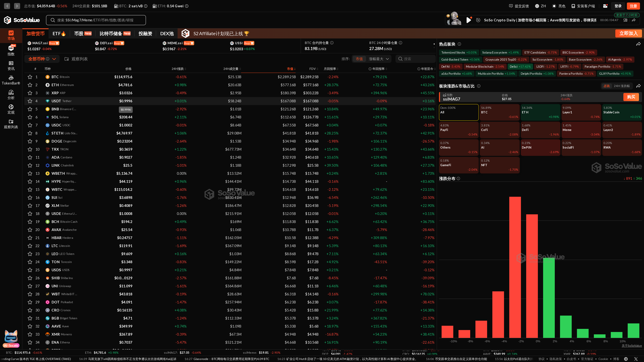Open the podcast transcript icon
644x362 pixels.
(x=625, y=20)
